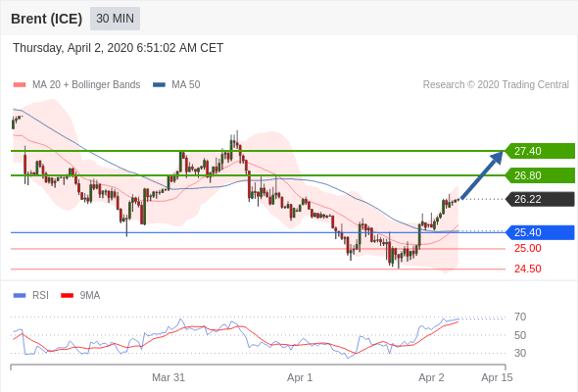Screen dimensions: 578x392
Task: Click the 30 MIN timeframe button
Action: pos(115,19)
